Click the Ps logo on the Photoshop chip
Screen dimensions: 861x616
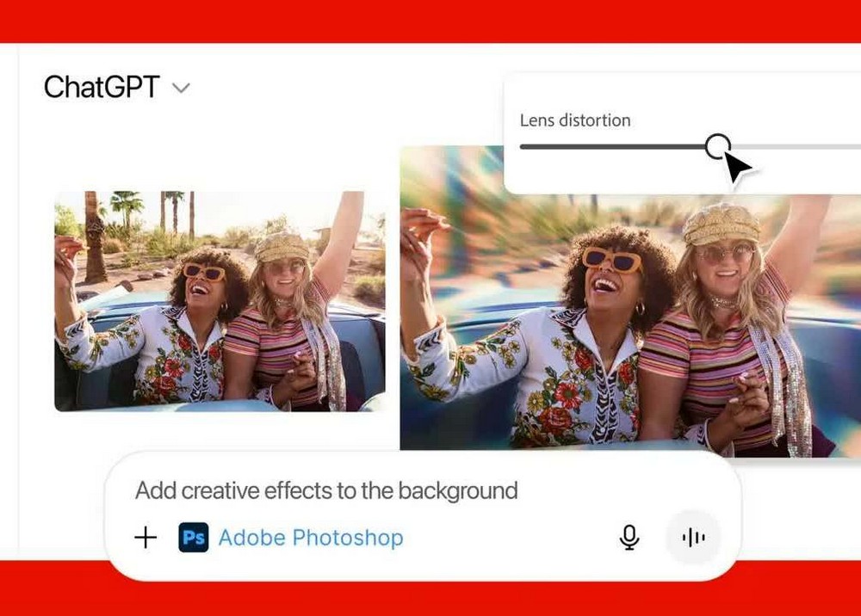tap(194, 537)
